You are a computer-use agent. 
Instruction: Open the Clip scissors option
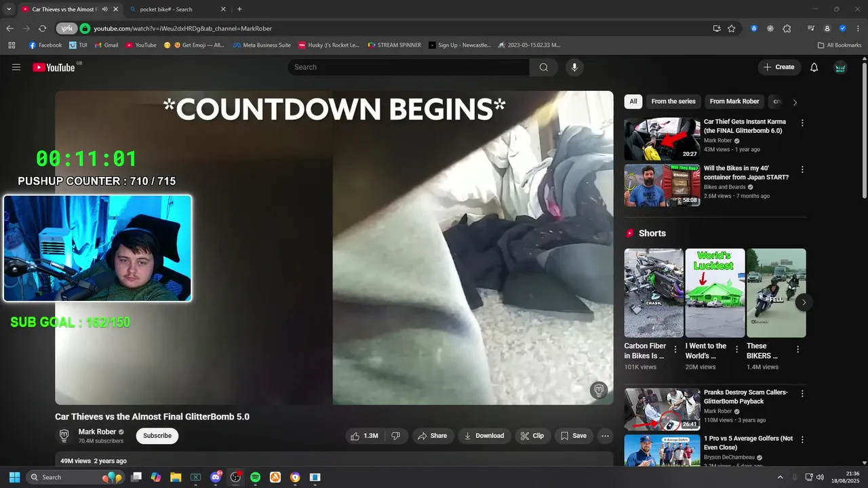(x=532, y=436)
